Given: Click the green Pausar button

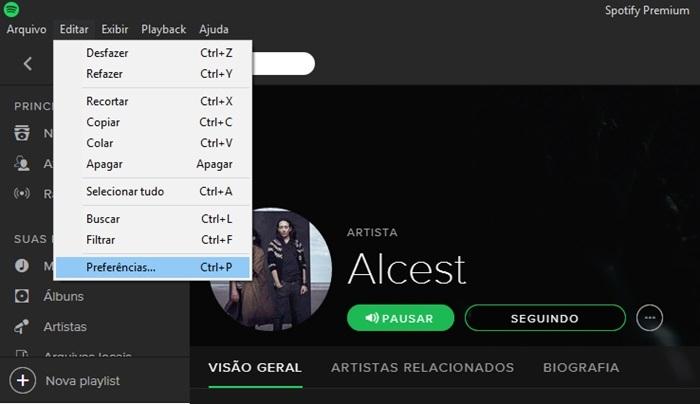Looking at the screenshot, I should 400,318.
